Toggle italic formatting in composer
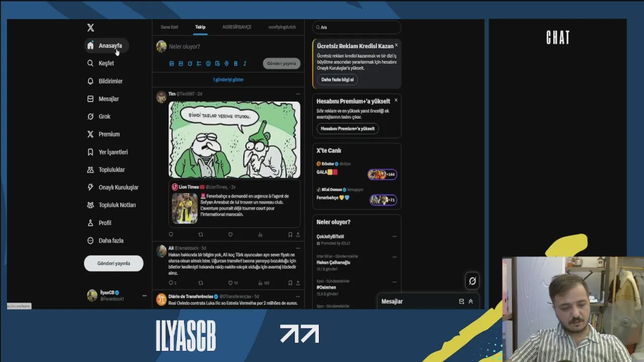 click(x=245, y=64)
